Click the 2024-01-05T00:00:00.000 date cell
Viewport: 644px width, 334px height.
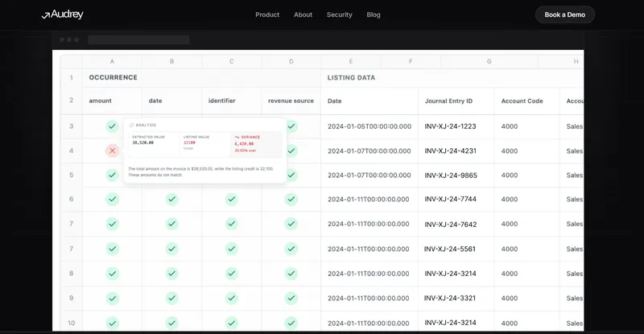click(x=369, y=126)
